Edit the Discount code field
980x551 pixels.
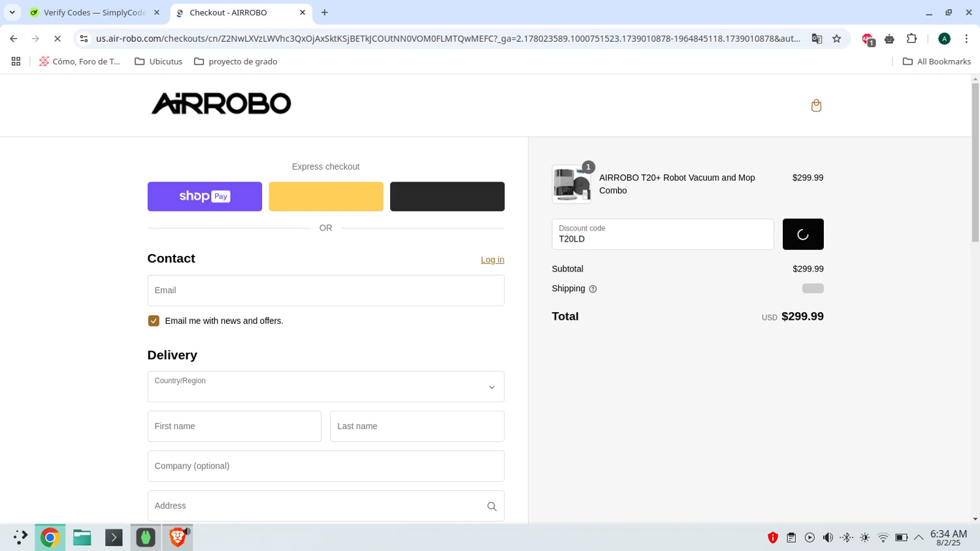pos(662,234)
